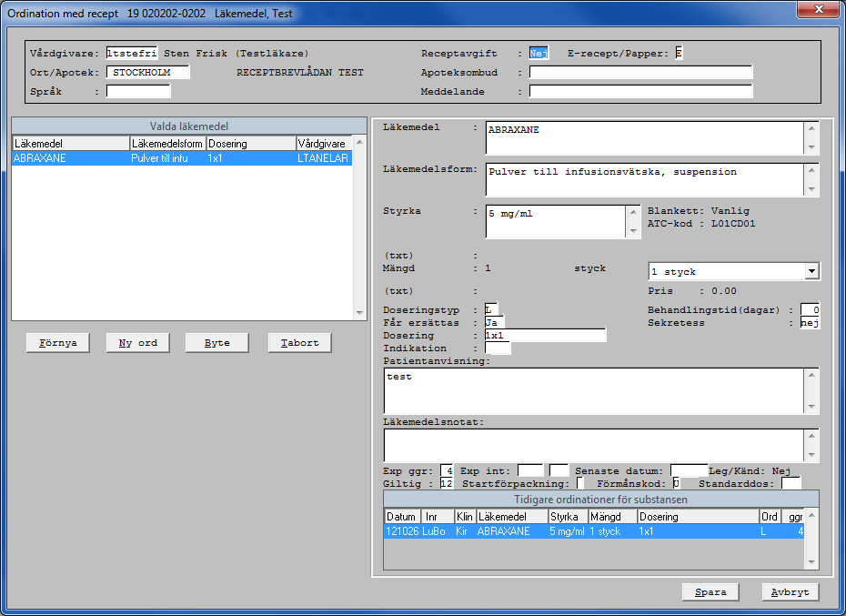The width and height of the screenshot is (846, 616).
Task: Click the Tabort button
Action: (x=299, y=343)
